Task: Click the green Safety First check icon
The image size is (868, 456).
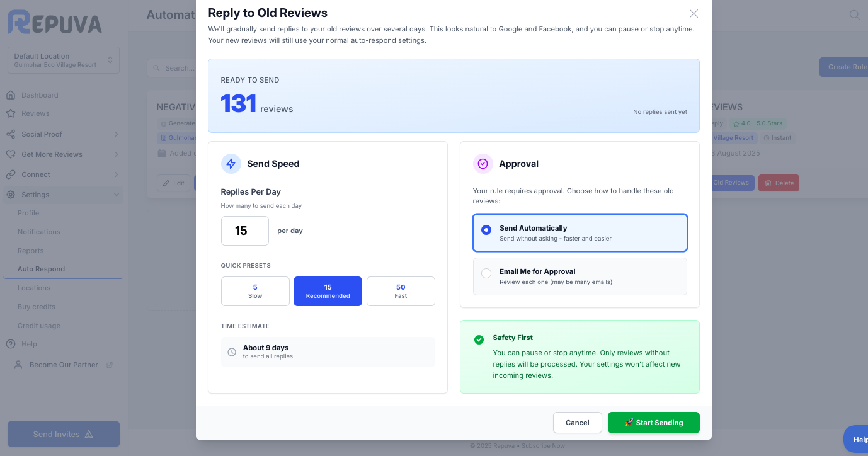Action: pos(479,339)
